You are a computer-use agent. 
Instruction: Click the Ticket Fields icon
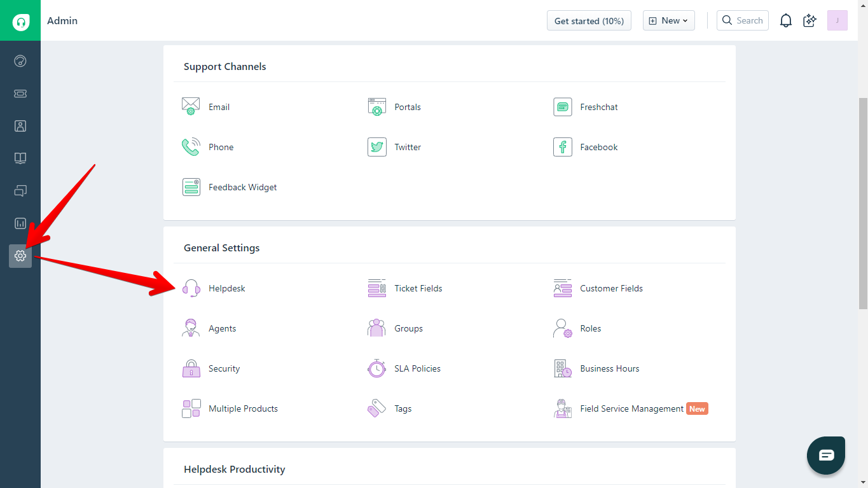pos(377,288)
